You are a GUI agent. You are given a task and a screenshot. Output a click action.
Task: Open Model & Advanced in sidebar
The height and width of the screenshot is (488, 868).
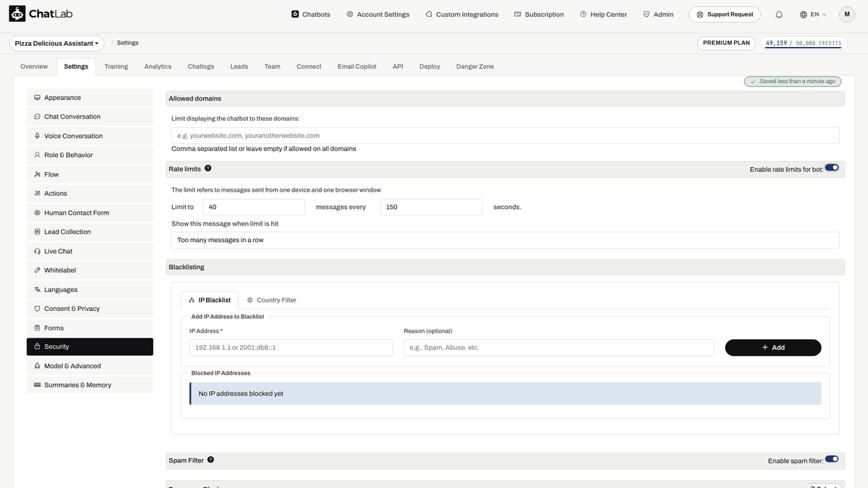point(90,366)
